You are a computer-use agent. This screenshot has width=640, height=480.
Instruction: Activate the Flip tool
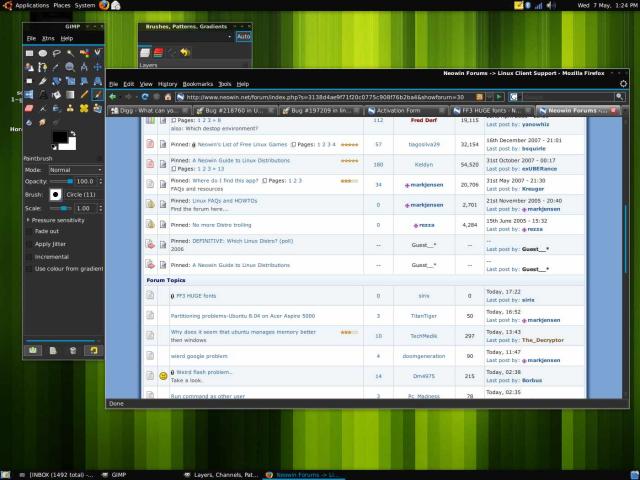tap(29, 95)
